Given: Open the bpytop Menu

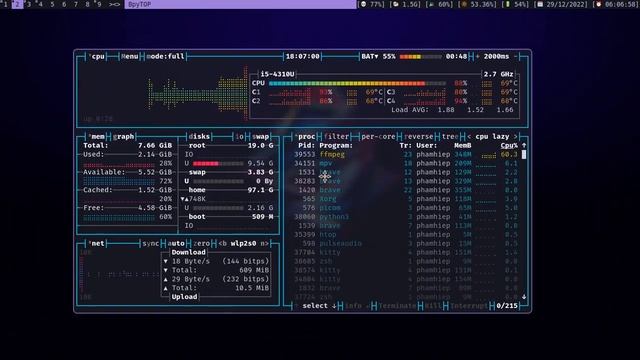Looking at the screenshot, I should (129, 56).
